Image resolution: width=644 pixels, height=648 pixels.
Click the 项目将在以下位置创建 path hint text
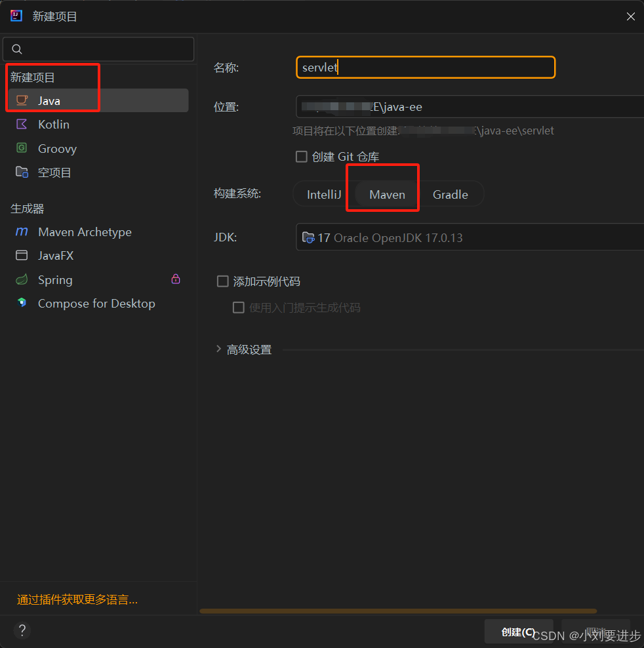(423, 131)
